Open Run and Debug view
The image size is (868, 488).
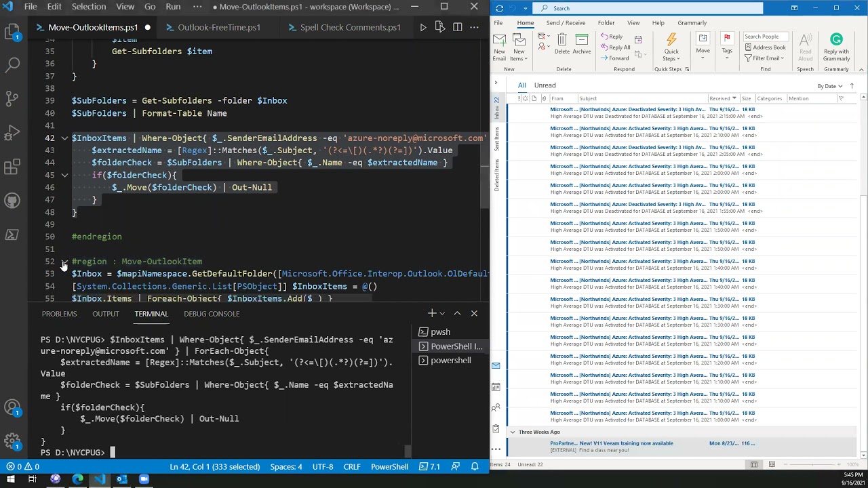click(12, 133)
